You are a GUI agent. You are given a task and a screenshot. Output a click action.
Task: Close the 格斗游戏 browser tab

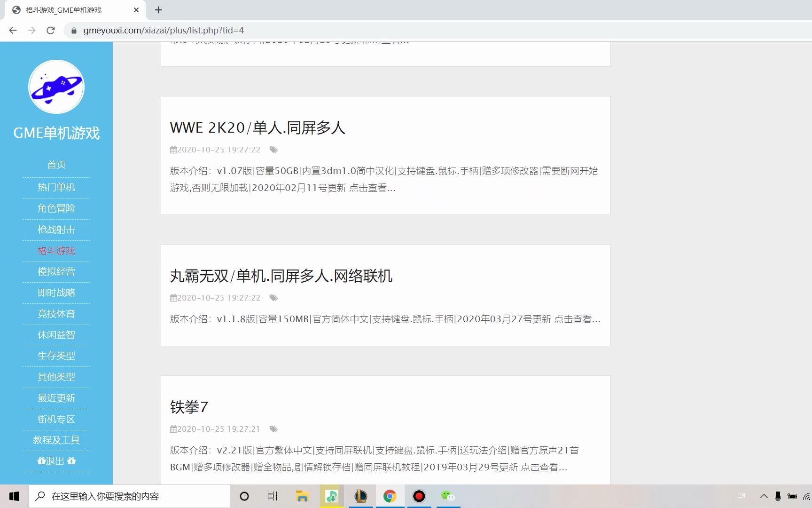tap(136, 10)
